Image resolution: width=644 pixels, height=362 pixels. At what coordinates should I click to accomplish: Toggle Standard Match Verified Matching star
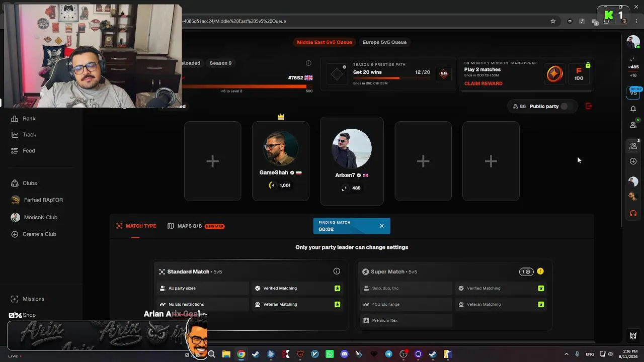tap(337, 289)
